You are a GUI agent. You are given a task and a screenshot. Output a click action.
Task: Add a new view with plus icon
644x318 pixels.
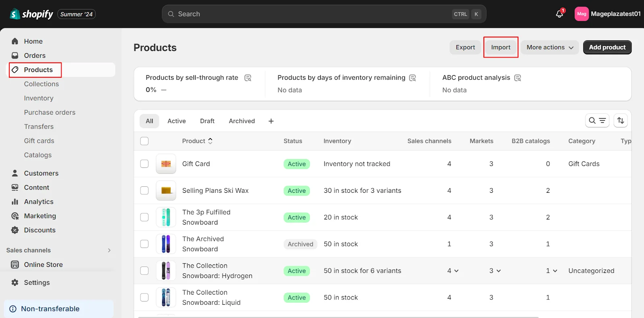coord(271,121)
